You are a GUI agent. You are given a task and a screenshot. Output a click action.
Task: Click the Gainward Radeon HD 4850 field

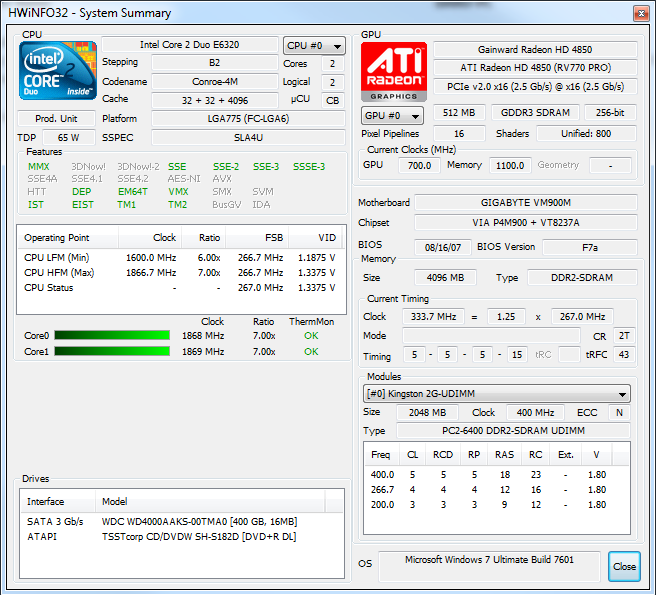click(x=535, y=49)
